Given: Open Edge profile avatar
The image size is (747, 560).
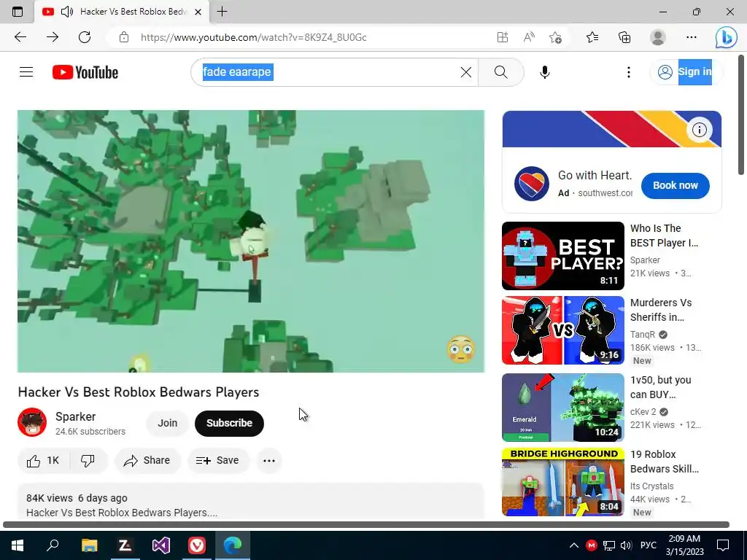Looking at the screenshot, I should pyautogui.click(x=658, y=37).
